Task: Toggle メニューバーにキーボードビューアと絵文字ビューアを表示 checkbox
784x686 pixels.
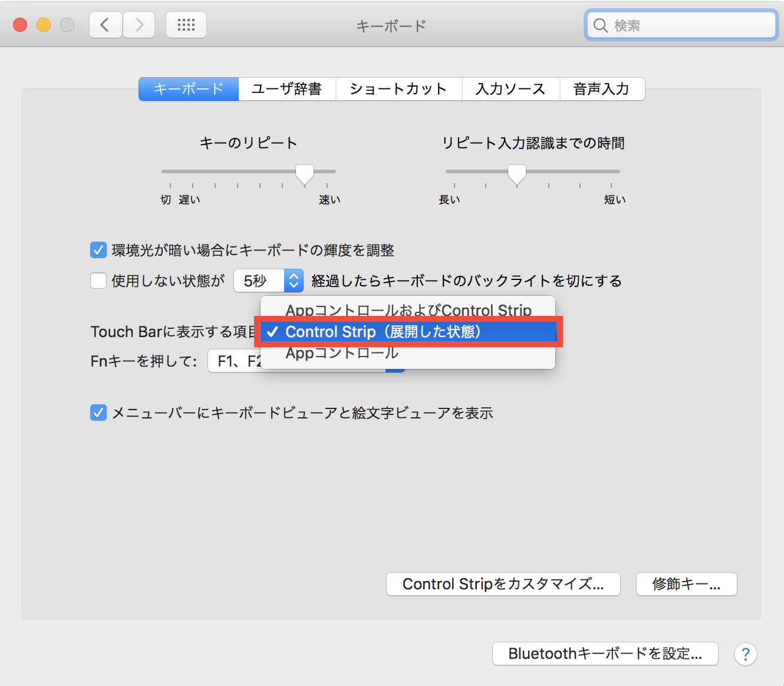Action: coord(98,413)
